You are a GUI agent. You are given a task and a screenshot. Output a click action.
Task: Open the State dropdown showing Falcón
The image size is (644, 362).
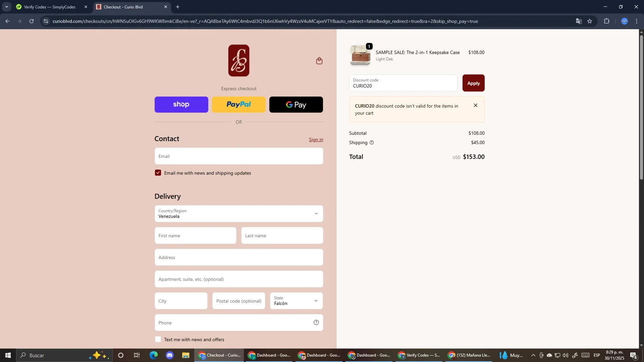296,301
